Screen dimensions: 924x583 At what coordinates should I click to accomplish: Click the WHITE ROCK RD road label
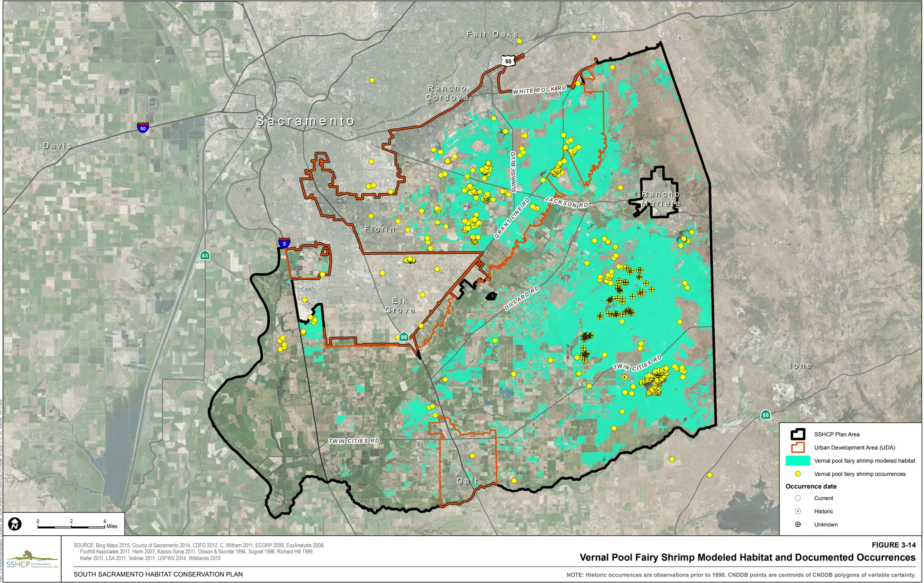point(540,90)
